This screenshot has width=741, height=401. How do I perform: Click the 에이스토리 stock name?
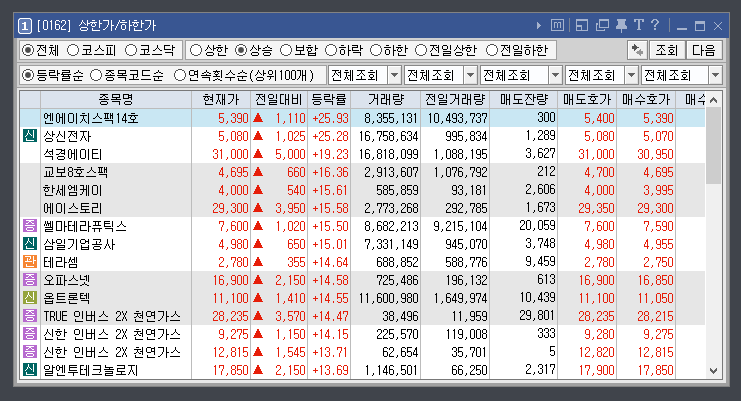point(73,208)
